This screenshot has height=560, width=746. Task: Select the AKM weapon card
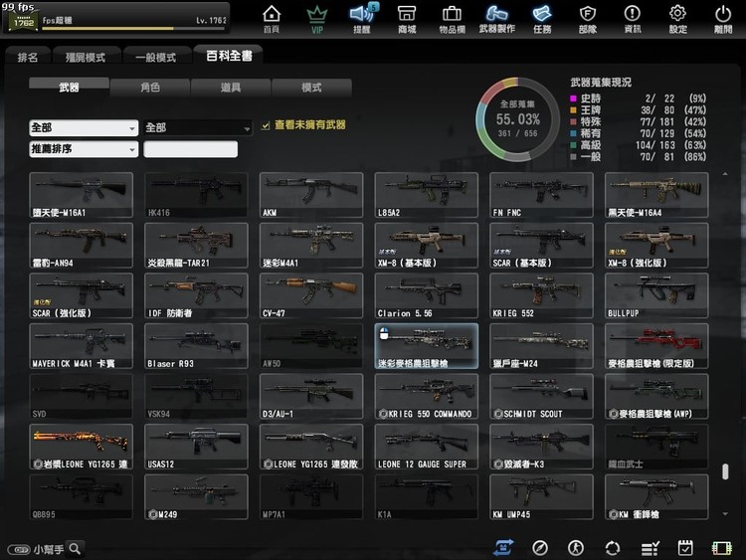(311, 195)
